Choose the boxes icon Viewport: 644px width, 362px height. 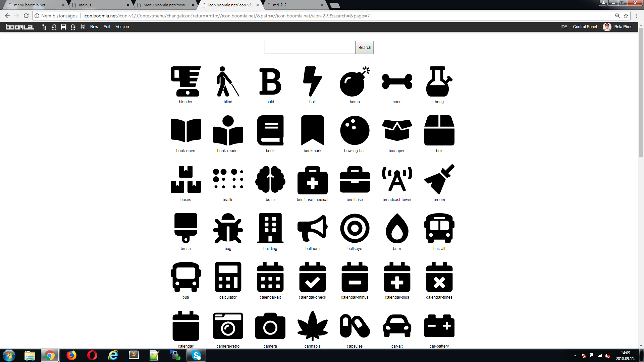coord(186,179)
